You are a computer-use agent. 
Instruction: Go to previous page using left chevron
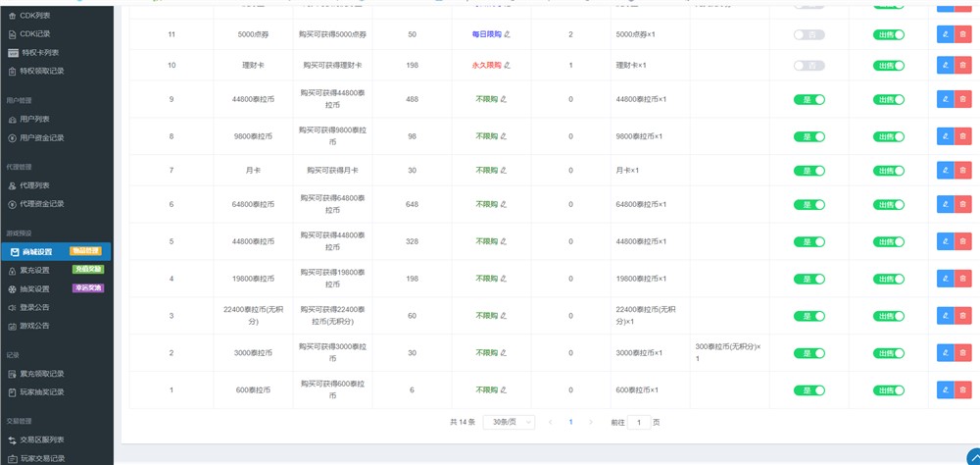(550, 422)
